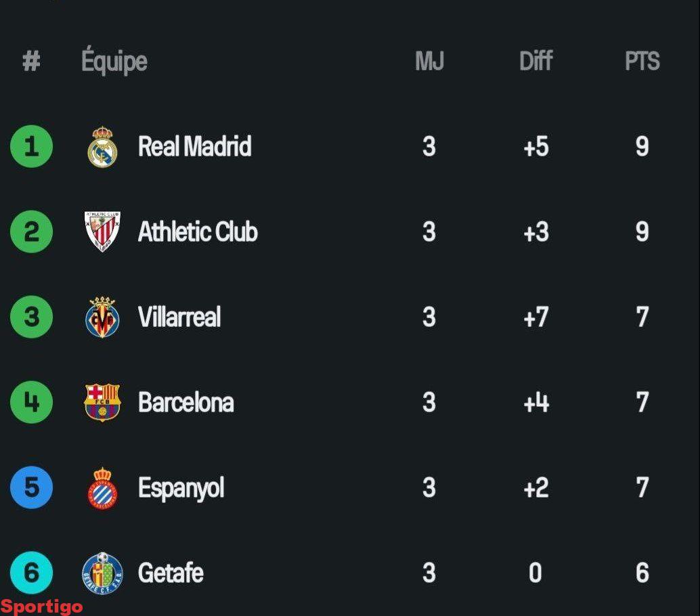Click the Sportigo watermark logo
This screenshot has width=700, height=616.
tap(42, 607)
